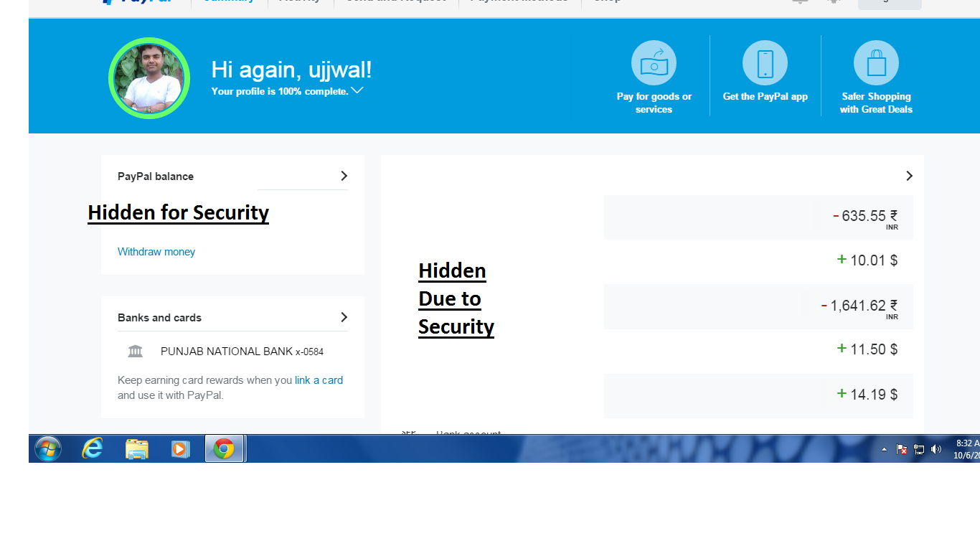Viewport: 980px width, 551px height.
Task: Open the Banks and cards arrow
Action: tap(344, 317)
